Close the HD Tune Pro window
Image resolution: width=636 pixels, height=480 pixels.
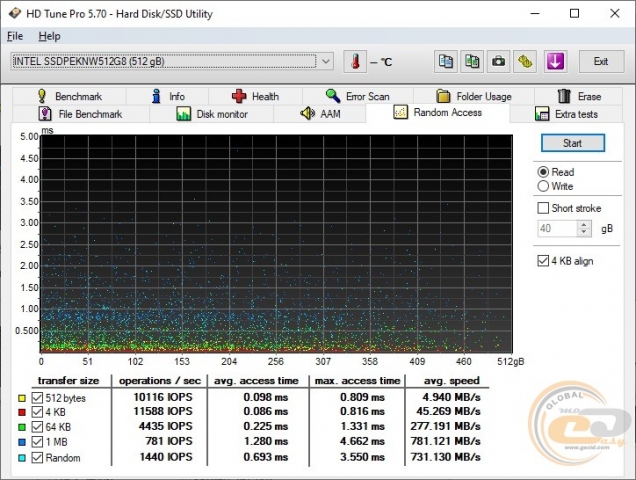(x=615, y=13)
